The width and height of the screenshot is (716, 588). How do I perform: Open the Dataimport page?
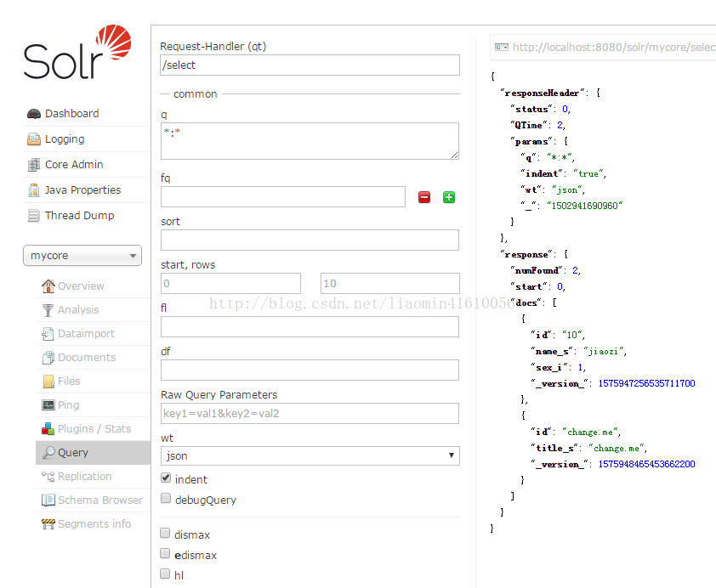point(86,334)
